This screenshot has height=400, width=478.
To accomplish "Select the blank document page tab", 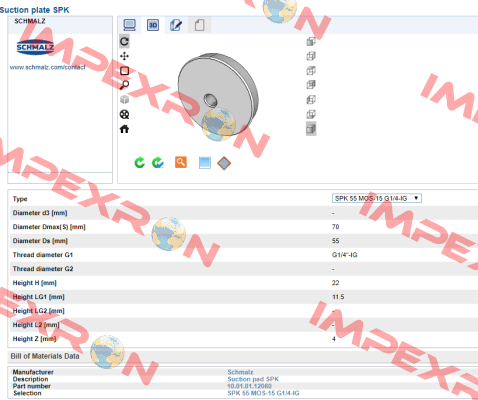I will pos(199,25).
